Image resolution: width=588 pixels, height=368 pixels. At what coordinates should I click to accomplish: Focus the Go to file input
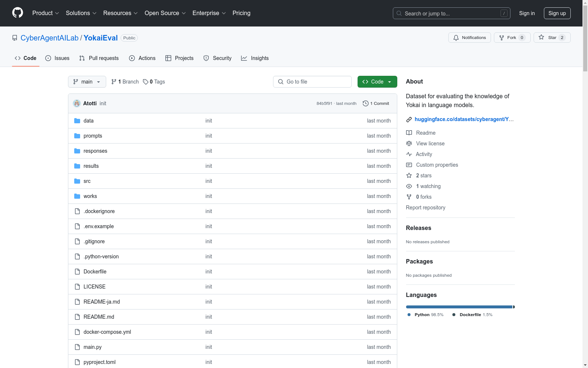pyautogui.click(x=312, y=82)
